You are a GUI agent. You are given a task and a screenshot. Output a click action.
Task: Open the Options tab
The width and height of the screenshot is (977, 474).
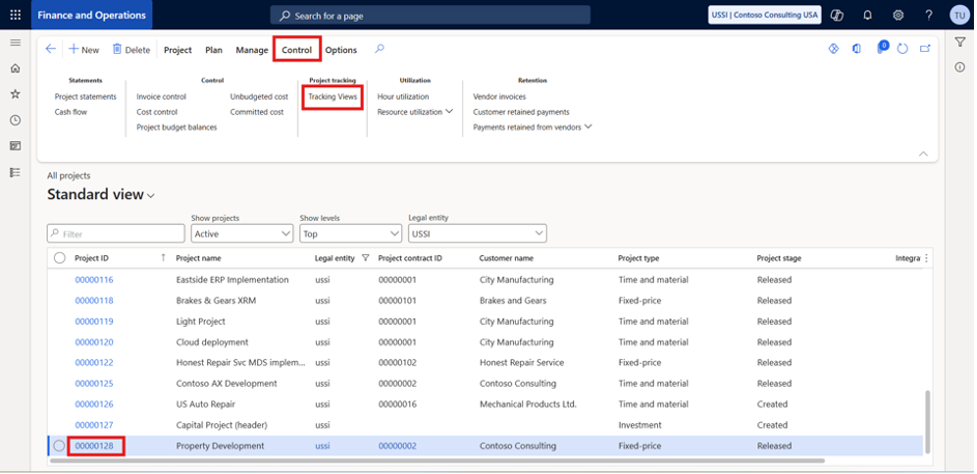[x=341, y=50]
